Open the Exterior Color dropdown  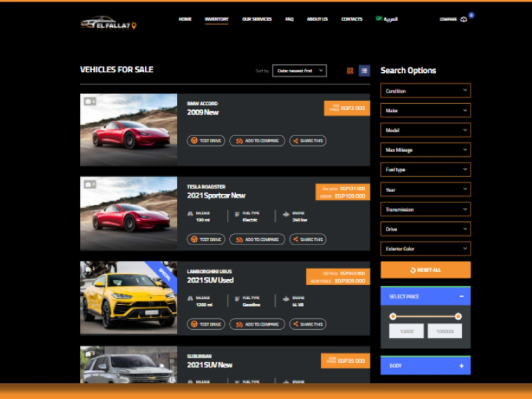[x=426, y=248]
